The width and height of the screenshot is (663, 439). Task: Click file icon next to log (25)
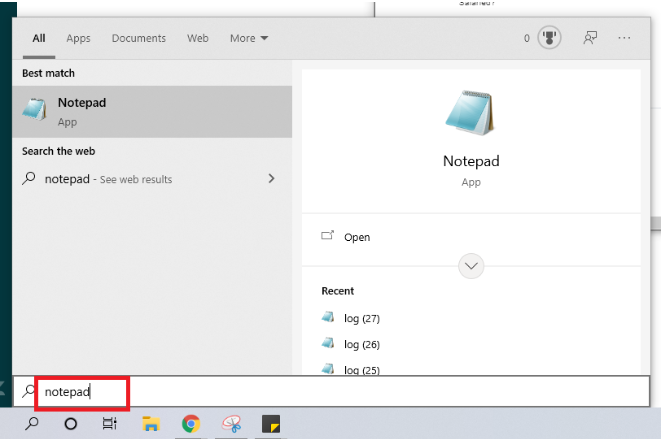[x=328, y=369]
